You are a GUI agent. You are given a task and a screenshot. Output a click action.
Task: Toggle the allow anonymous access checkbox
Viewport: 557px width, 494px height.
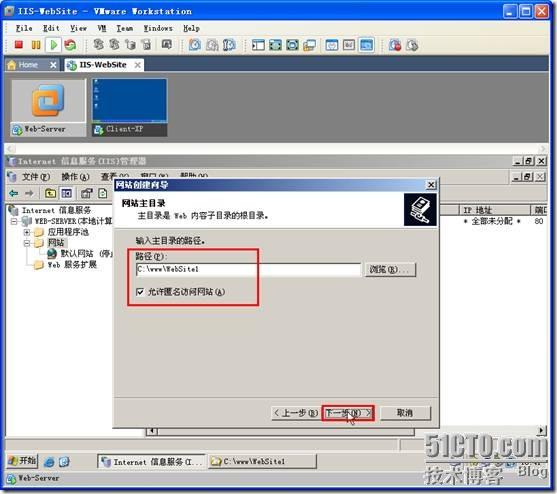pyautogui.click(x=140, y=292)
